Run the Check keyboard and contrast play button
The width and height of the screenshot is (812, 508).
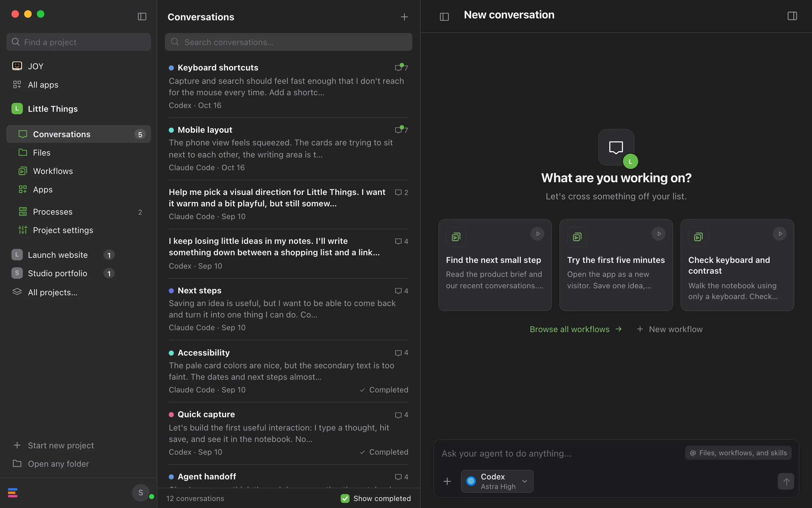pyautogui.click(x=780, y=234)
